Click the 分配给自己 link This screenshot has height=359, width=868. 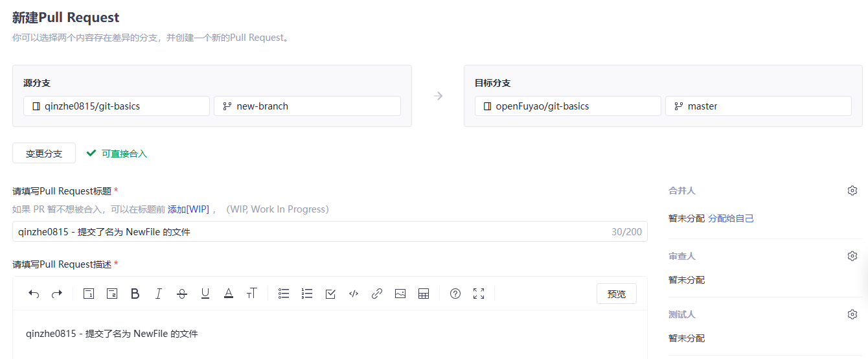[731, 218]
